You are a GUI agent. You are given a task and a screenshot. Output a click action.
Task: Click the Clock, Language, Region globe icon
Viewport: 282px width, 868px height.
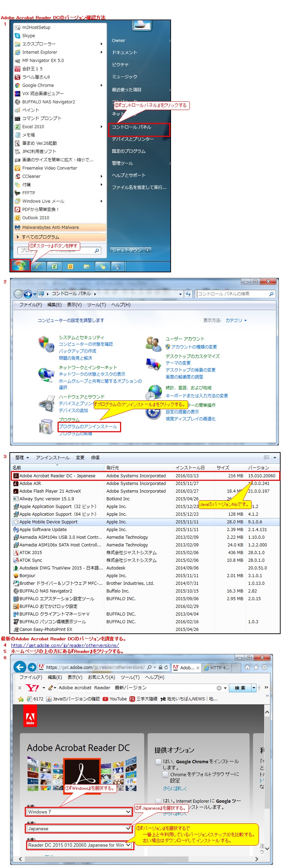tap(154, 392)
